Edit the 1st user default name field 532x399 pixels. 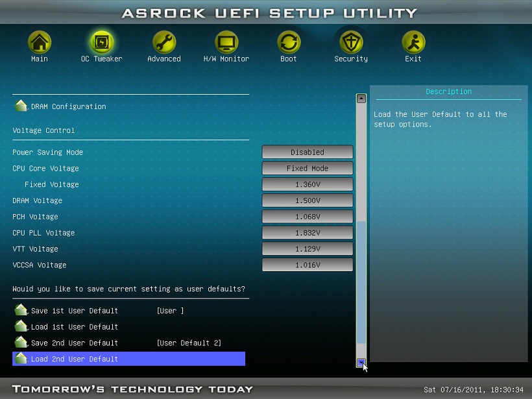point(171,311)
